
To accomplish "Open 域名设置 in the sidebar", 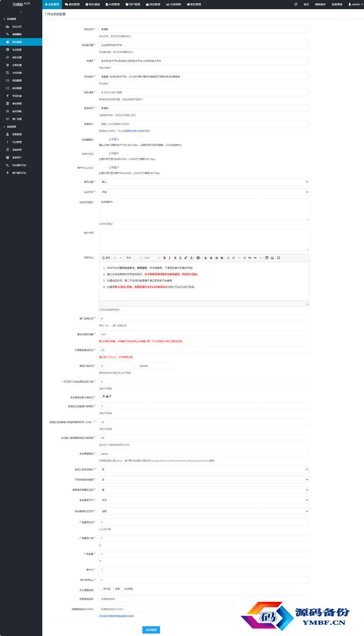I will pos(21,57).
